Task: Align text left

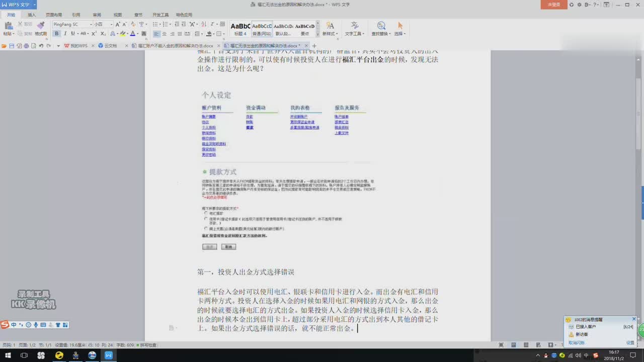Action: coord(156,34)
